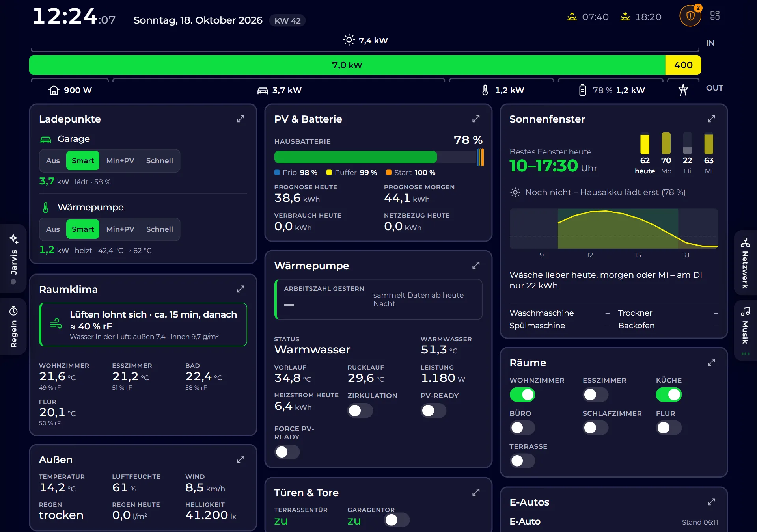The height and width of the screenshot is (532, 757).
Task: Open the Jarvis assistant sparkle icon
Action: pos(14,239)
